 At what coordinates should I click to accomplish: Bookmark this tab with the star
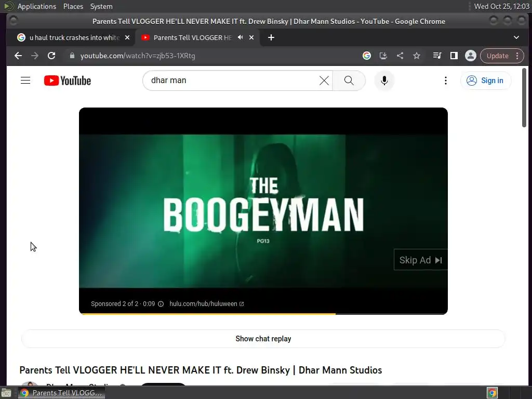pos(417,56)
